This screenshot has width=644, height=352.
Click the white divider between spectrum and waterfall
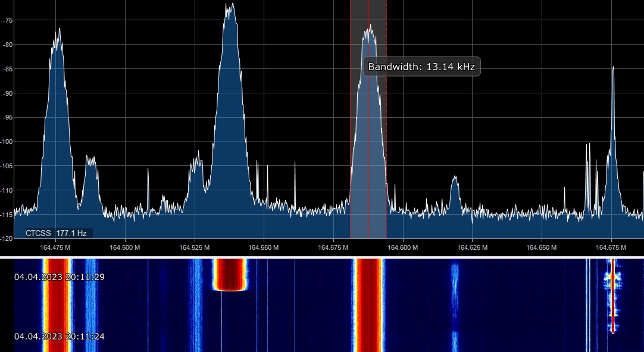pyautogui.click(x=322, y=257)
